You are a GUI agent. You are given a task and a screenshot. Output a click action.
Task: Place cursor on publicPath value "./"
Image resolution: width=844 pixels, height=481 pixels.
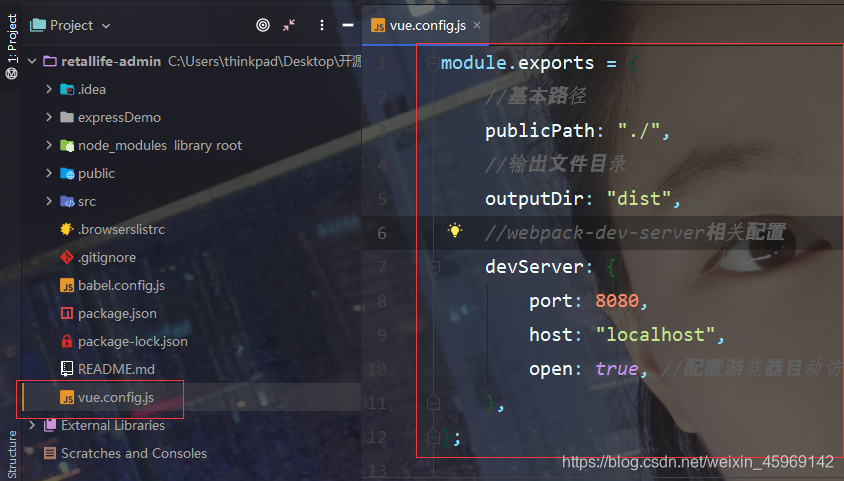pyautogui.click(x=638, y=131)
